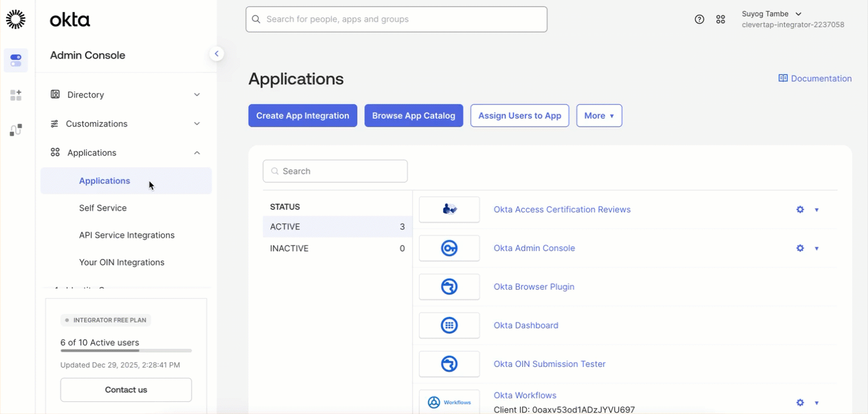This screenshot has height=414, width=868.
Task: Click the help question-mark icon in the top bar
Action: click(x=699, y=19)
